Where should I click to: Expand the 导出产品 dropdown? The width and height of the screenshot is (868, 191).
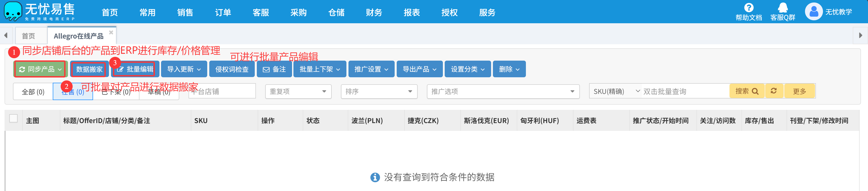click(419, 69)
